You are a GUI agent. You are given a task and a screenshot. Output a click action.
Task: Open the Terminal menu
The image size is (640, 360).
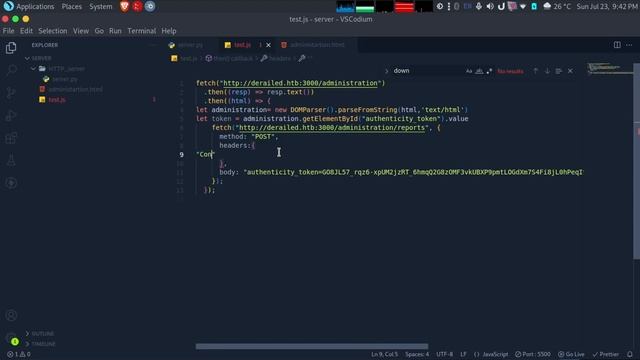coord(142,31)
